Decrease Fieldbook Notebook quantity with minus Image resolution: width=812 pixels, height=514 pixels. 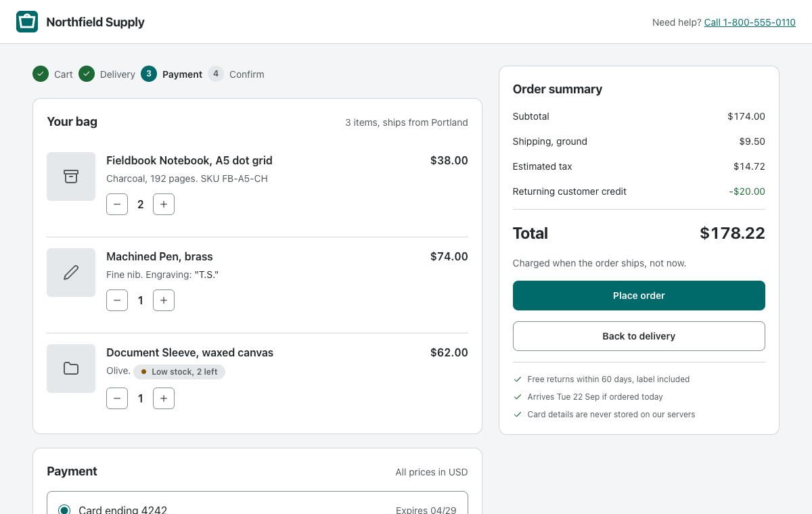[x=117, y=204]
